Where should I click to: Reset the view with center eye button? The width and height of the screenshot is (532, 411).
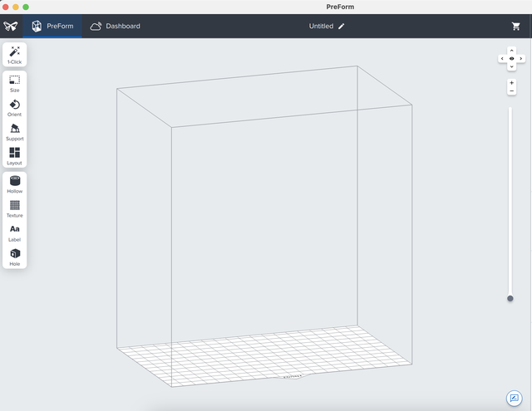pos(511,58)
